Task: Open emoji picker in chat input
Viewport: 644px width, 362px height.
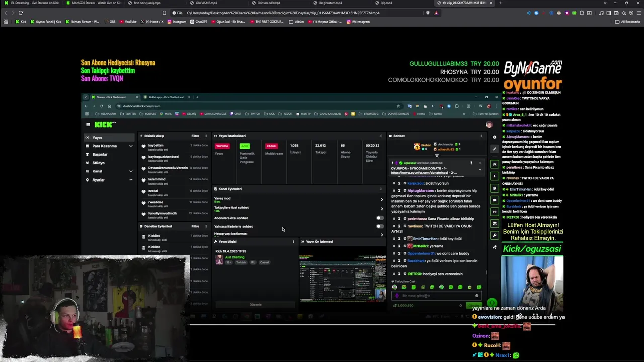Action: point(477,296)
